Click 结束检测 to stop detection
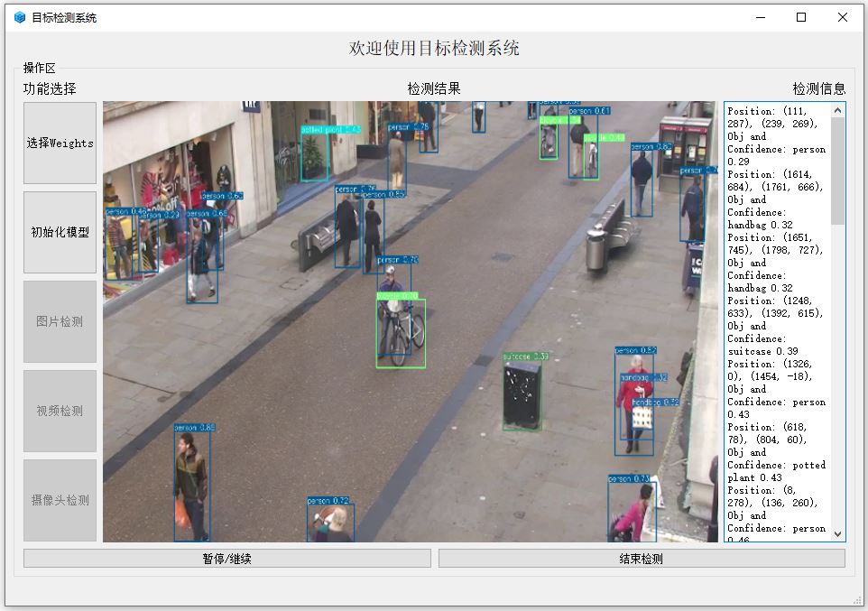This screenshot has height=611, width=868. click(x=642, y=559)
